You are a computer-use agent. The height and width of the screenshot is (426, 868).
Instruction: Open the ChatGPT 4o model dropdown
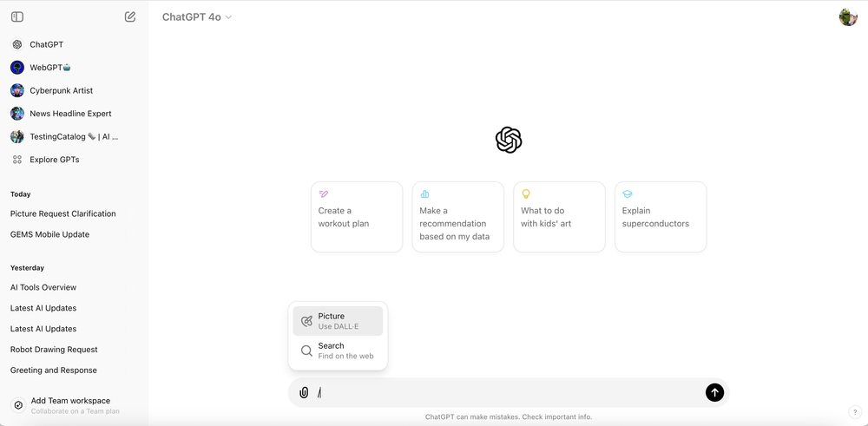(x=197, y=17)
